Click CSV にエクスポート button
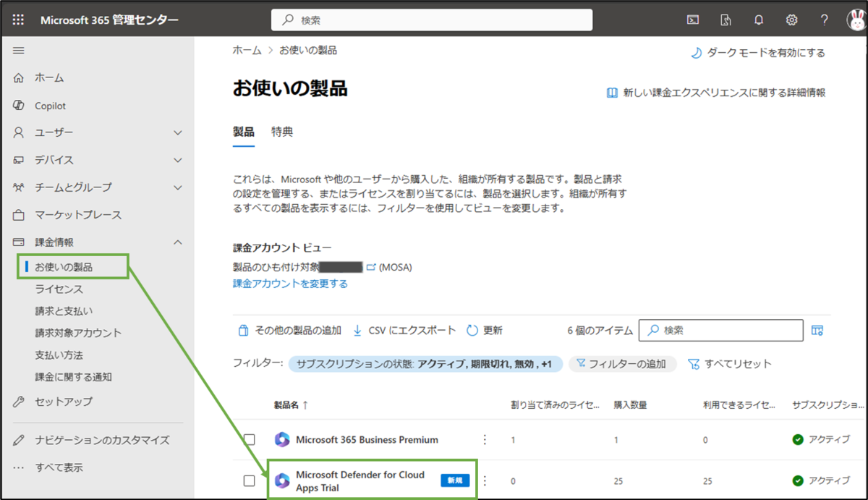 click(x=404, y=330)
